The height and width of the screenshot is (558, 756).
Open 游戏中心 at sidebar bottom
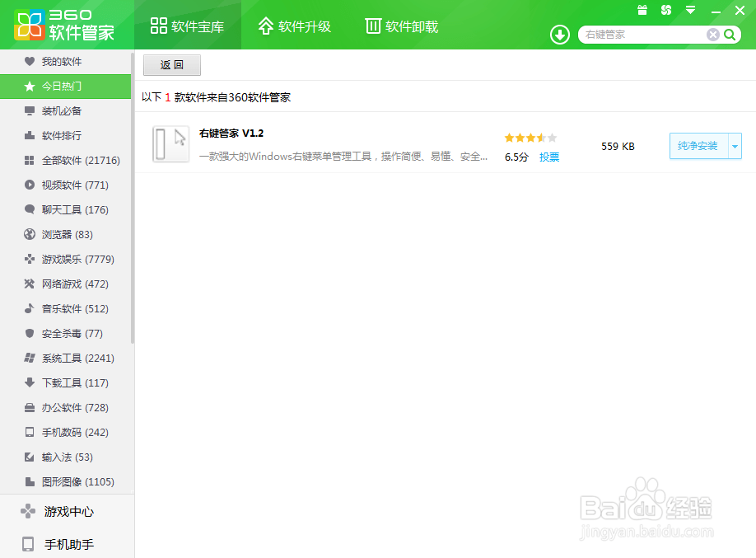pos(67,512)
